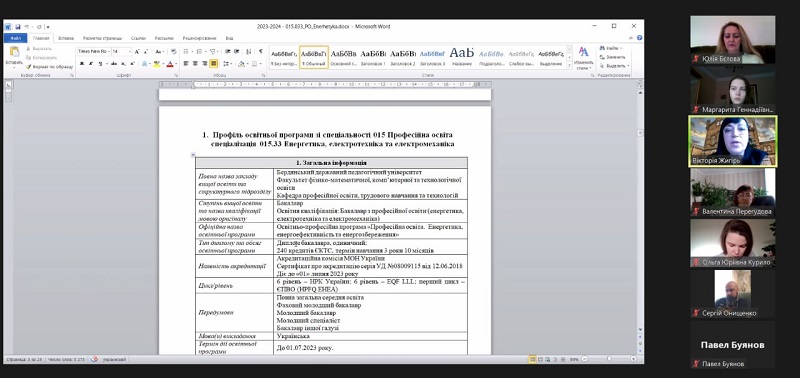The height and width of the screenshot is (378, 800).
Task: Zoom in with the plus button
Action: point(633,359)
